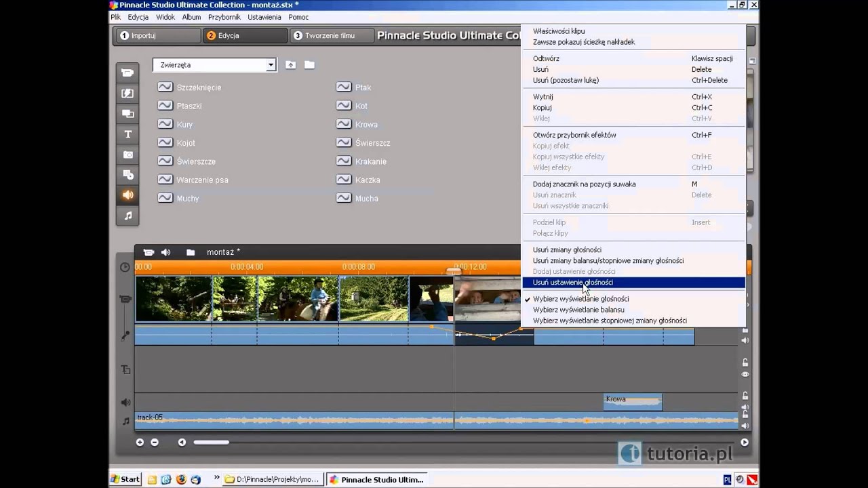This screenshot has height=488, width=868.
Task: Switch to the Edycja step tab
Action: [245, 35]
